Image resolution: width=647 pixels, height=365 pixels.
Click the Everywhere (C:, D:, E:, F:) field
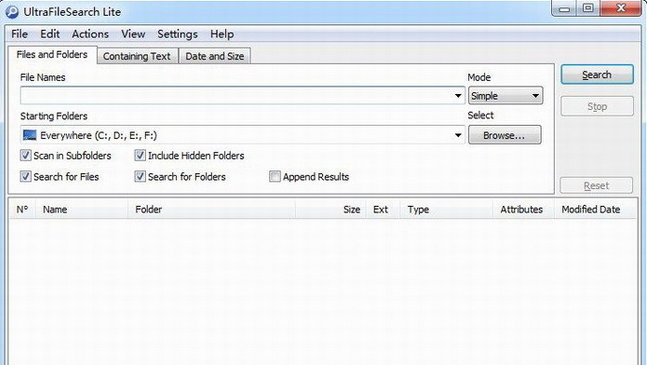pyautogui.click(x=243, y=135)
